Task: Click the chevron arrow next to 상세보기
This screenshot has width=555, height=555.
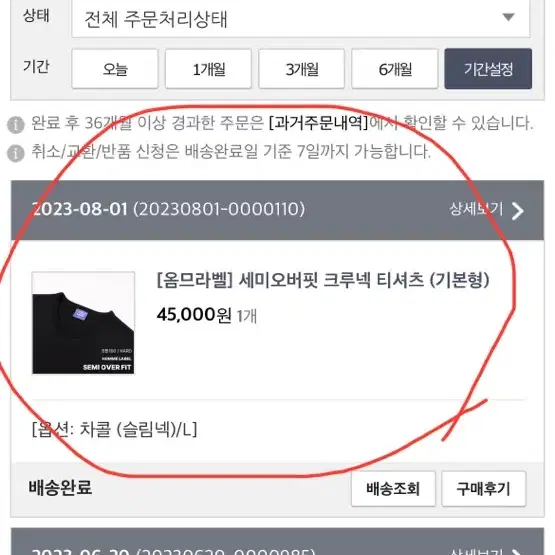Action: [x=518, y=211]
